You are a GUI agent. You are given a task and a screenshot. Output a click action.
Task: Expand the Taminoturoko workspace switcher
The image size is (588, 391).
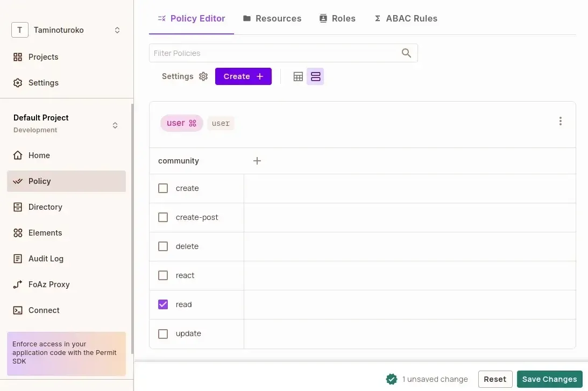tap(117, 30)
